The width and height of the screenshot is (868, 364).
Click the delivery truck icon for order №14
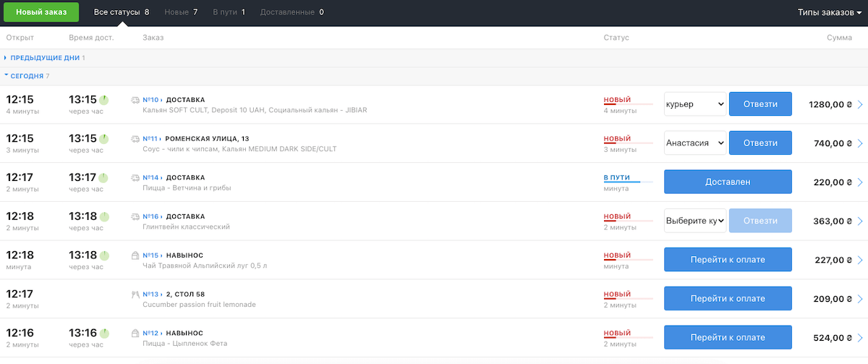(135, 177)
